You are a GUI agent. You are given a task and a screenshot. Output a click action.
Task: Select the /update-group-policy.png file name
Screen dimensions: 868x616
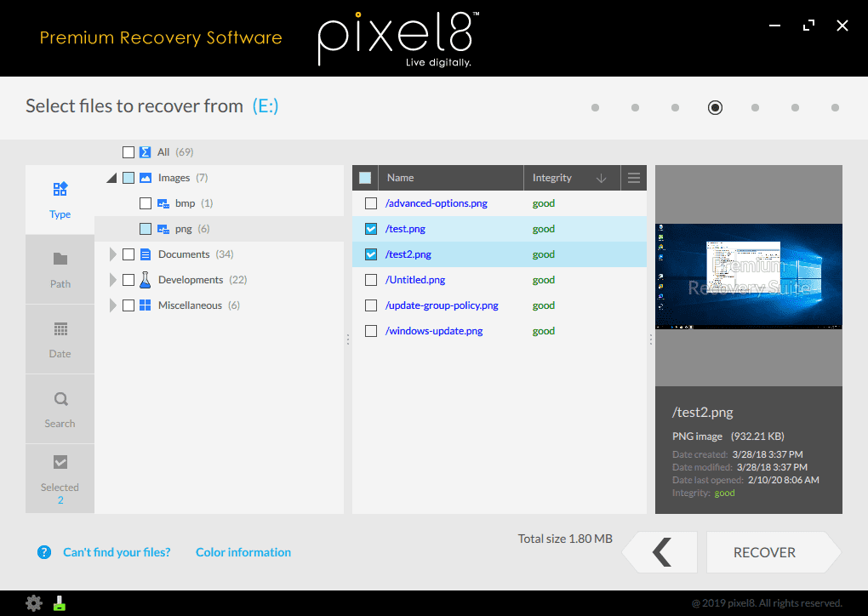(442, 305)
